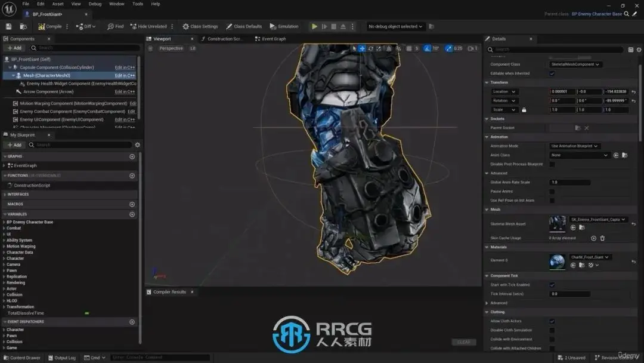Toggle rotation snap angle icon in viewport
The image size is (644, 363).
click(x=427, y=48)
